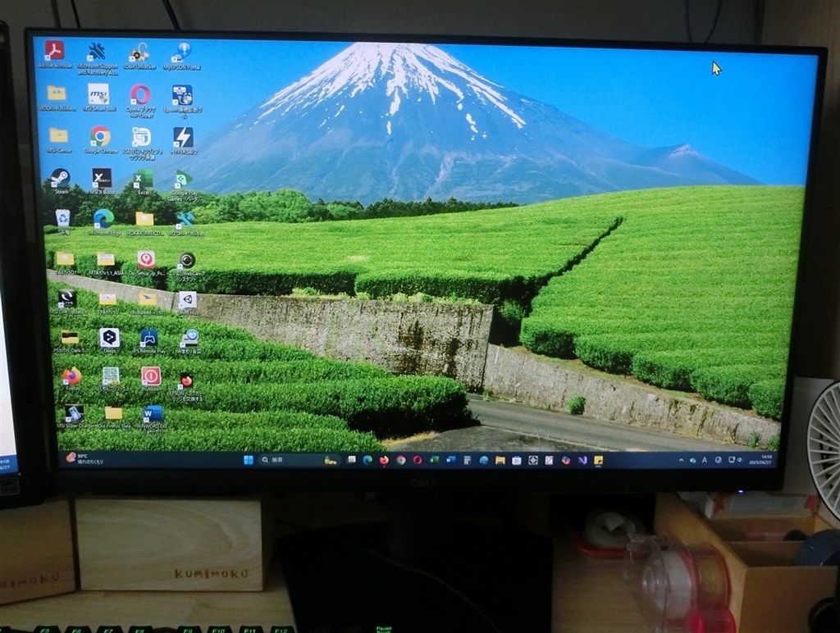Screen dimensions: 840x633
Task: Launch Steam from the desktop
Action: (x=61, y=178)
